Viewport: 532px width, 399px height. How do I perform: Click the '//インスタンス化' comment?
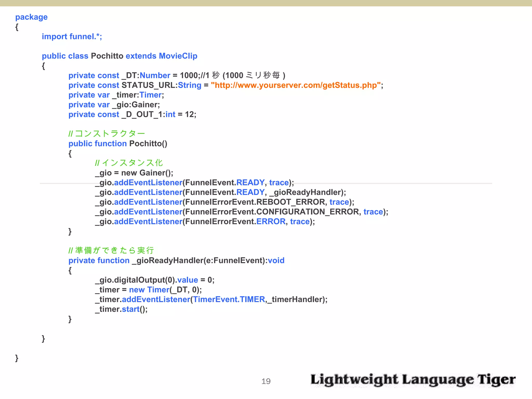click(129, 163)
